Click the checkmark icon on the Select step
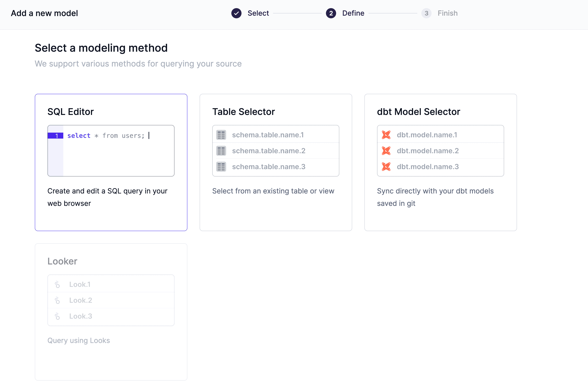Image resolution: width=588 pixels, height=391 pixels. 236,13
